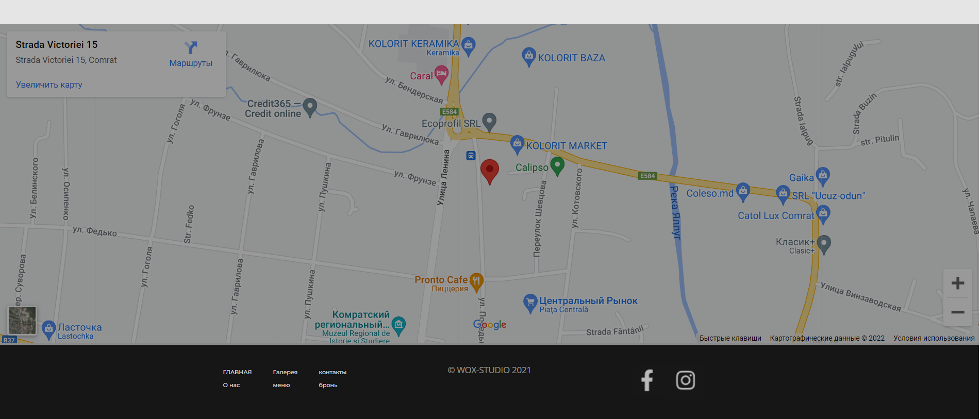980x419 pixels.
Task: Select the KOLORIT KERAMIKA shop pin
Action: [468, 46]
